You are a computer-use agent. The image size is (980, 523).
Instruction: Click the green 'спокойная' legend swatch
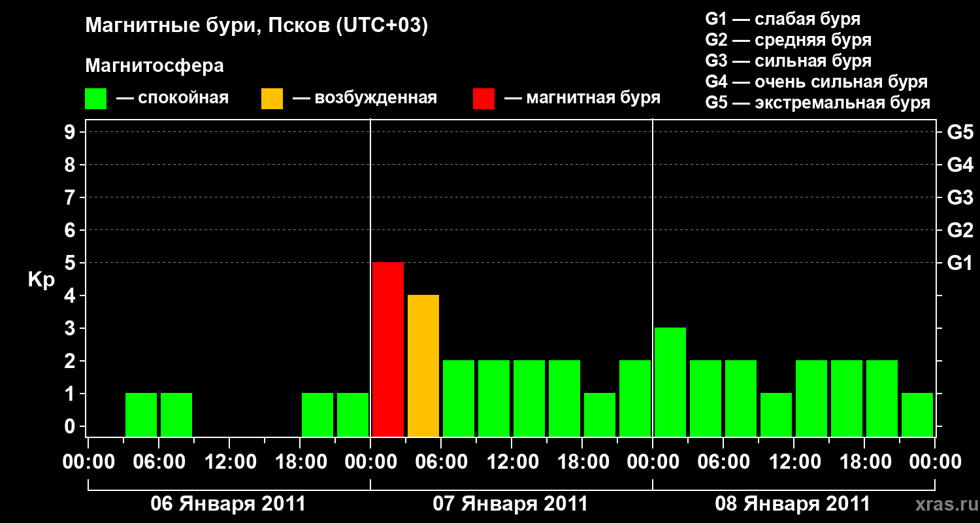pos(96,99)
